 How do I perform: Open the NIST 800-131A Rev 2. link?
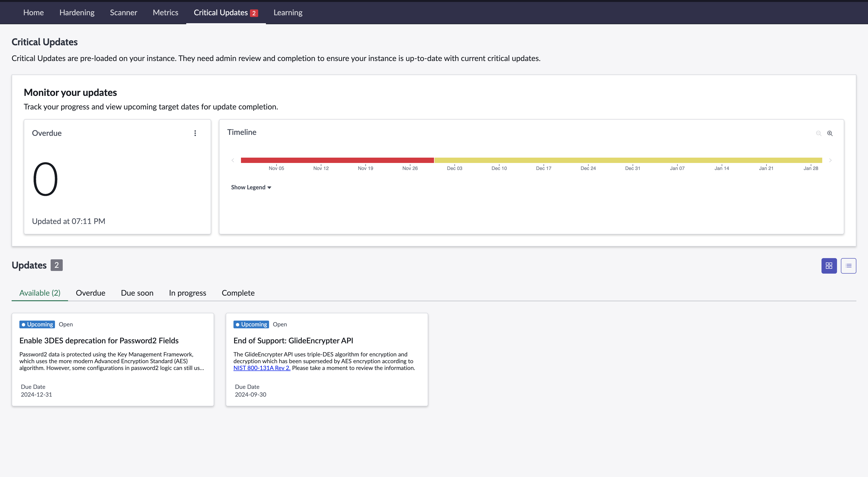point(262,368)
